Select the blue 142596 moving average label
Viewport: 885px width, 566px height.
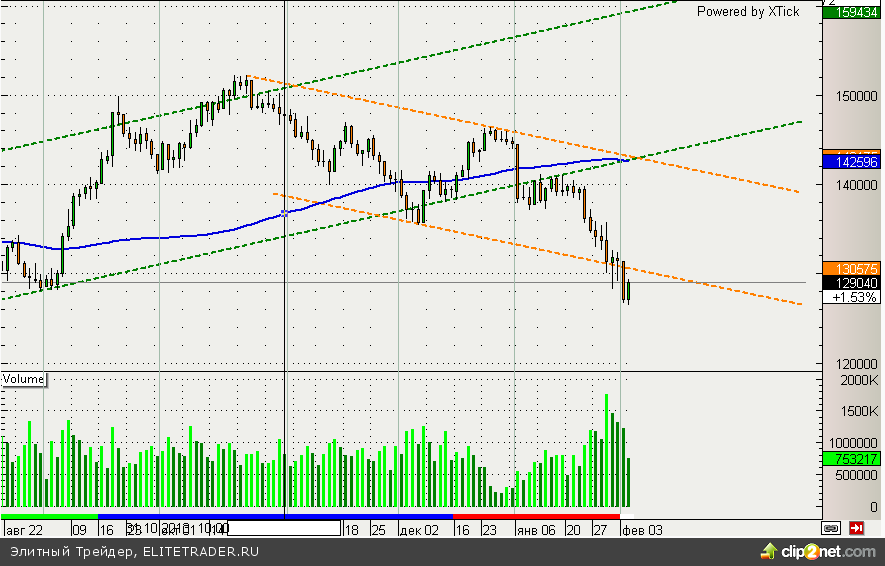850,161
